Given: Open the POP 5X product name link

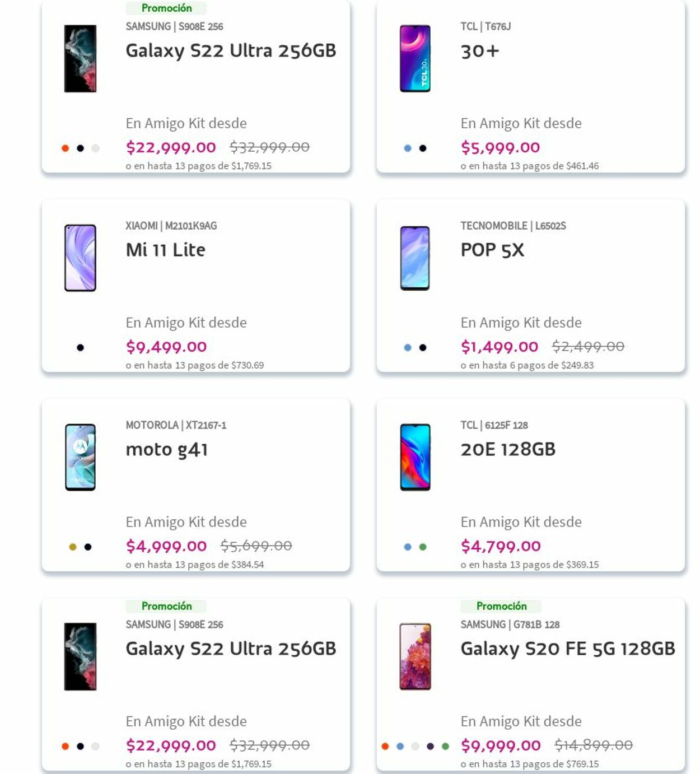Looking at the screenshot, I should coord(492,250).
